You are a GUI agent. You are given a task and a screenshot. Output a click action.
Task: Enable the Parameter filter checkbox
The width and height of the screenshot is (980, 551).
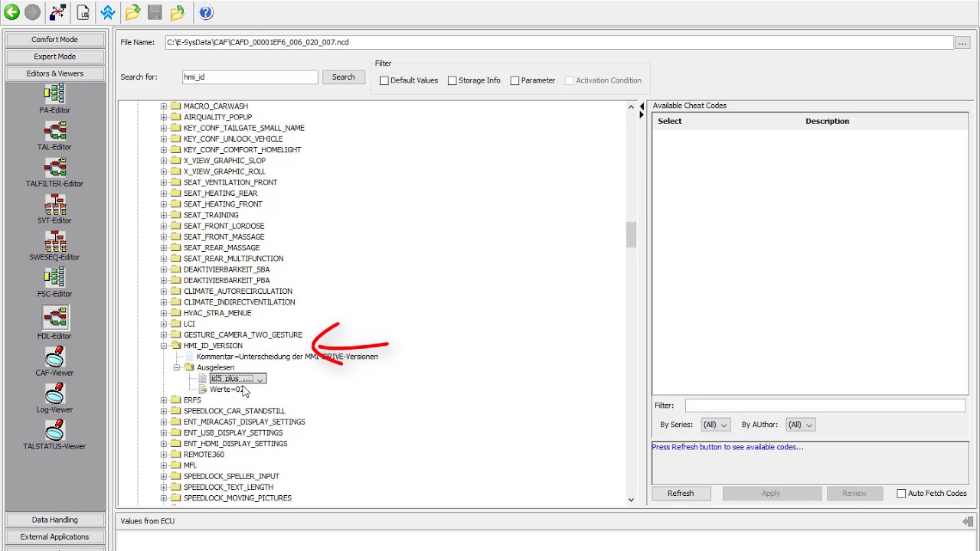pyautogui.click(x=514, y=80)
